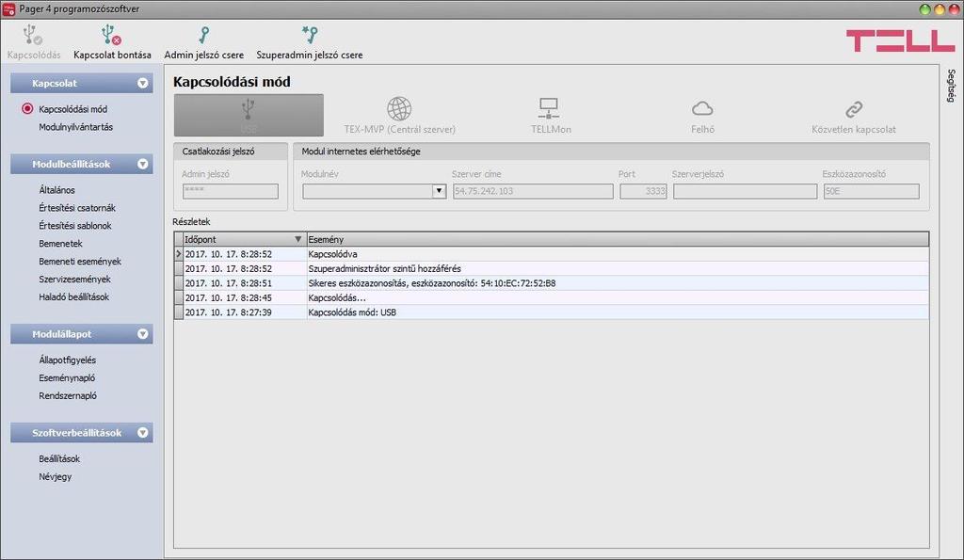Open the Bemenetek page

pyautogui.click(x=60, y=244)
